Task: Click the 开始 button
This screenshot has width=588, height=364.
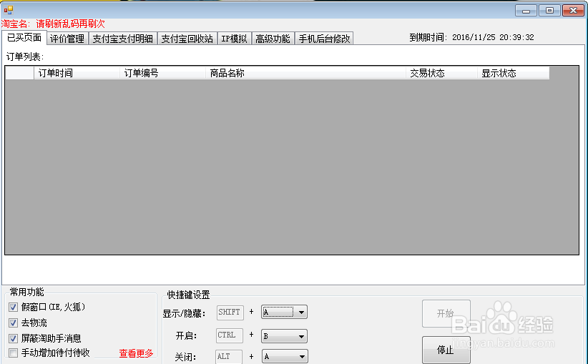Action: click(446, 313)
